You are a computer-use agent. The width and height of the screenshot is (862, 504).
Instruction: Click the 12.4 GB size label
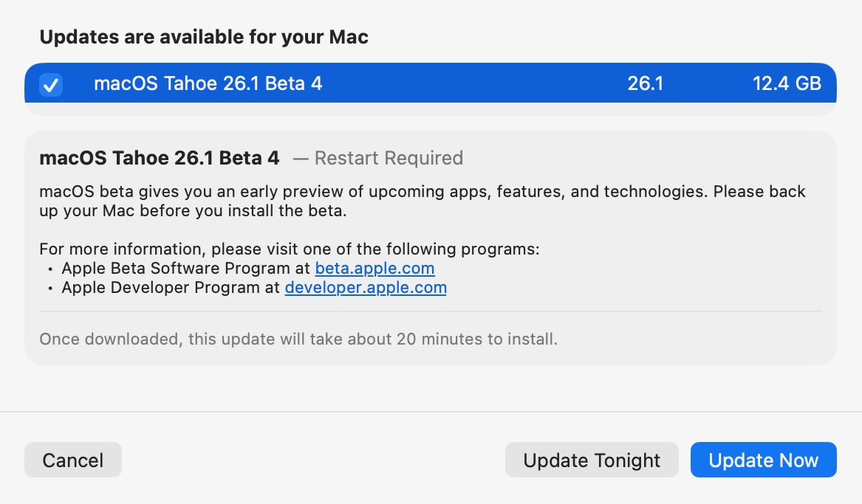[x=787, y=83]
